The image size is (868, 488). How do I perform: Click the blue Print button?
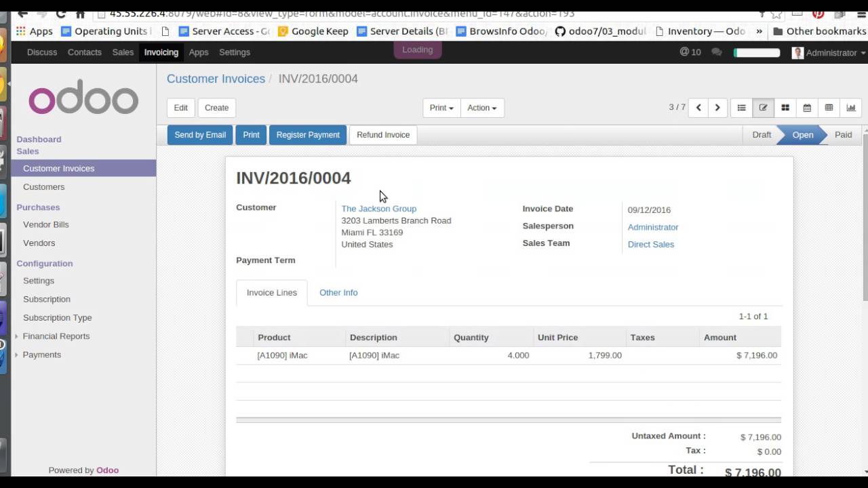point(251,135)
